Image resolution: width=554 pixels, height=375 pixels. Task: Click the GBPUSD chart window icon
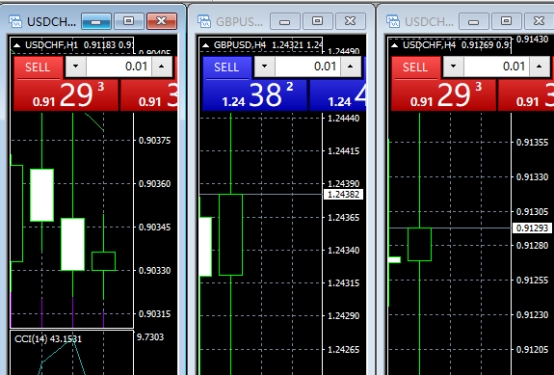pos(204,21)
